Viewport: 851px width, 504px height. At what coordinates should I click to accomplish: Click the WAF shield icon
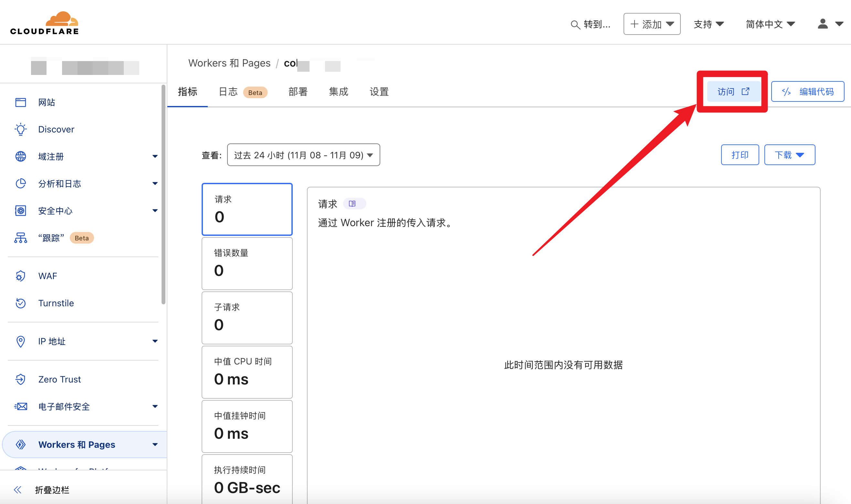[20, 276]
